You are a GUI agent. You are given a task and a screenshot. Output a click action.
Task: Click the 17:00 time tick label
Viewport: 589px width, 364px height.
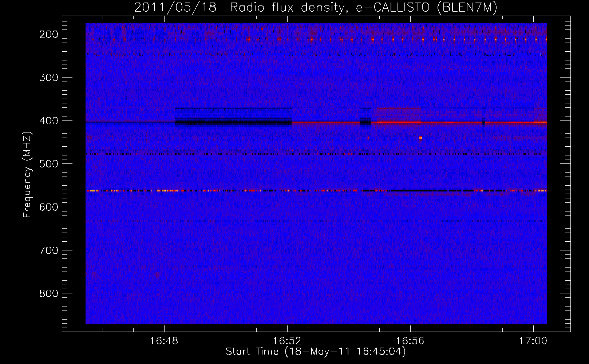[533, 341]
